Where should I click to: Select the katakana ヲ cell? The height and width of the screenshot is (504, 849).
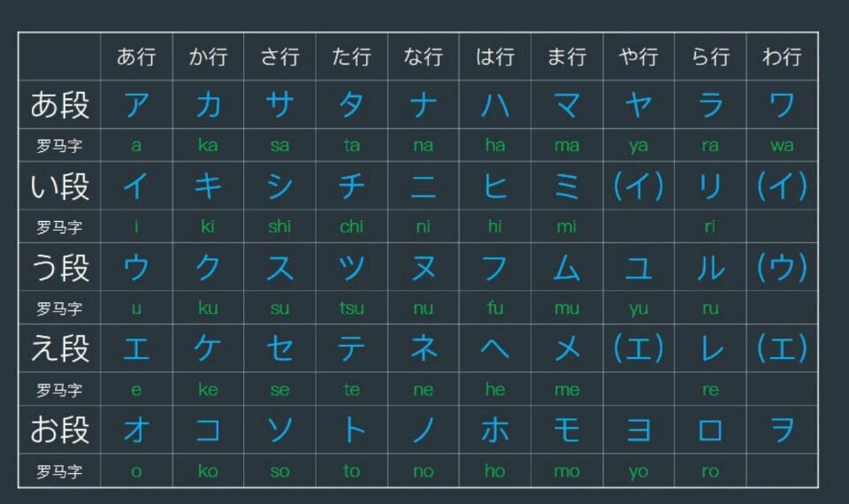pos(782,430)
